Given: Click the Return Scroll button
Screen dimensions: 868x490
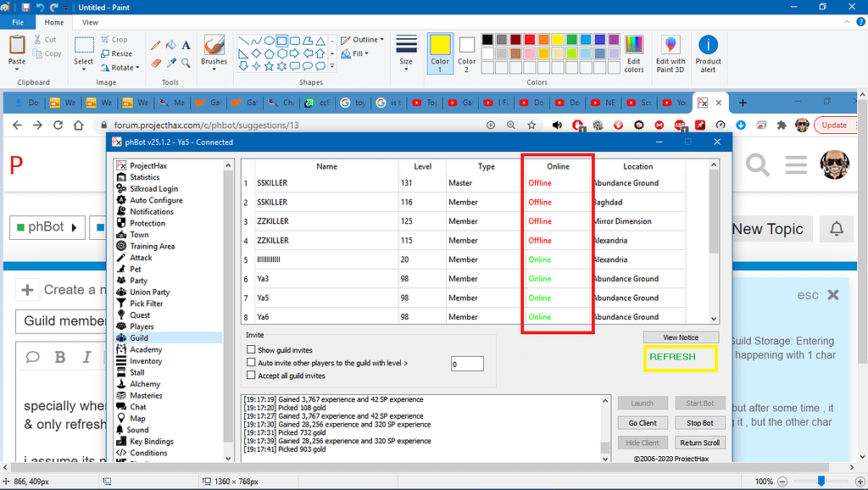Looking at the screenshot, I should click(x=699, y=443).
